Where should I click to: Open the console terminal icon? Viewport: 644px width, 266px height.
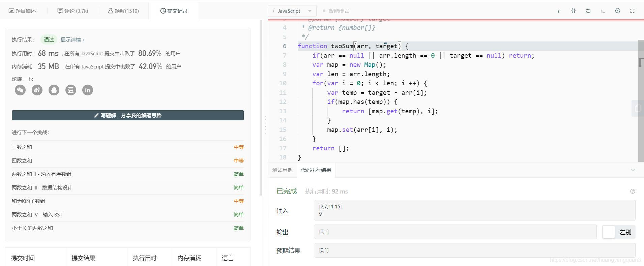click(603, 11)
